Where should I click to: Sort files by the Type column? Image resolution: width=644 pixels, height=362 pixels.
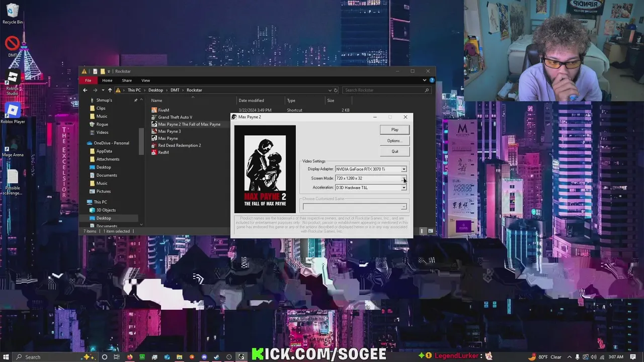291,101
